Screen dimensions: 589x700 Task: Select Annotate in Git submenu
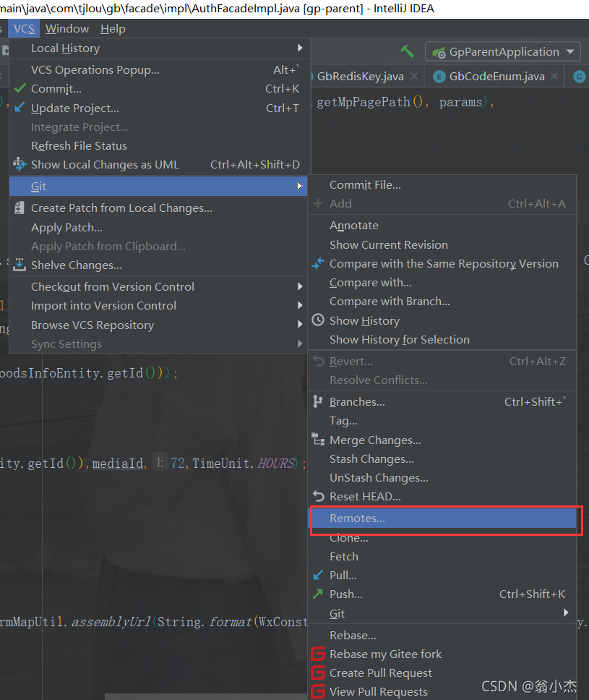tap(442, 226)
